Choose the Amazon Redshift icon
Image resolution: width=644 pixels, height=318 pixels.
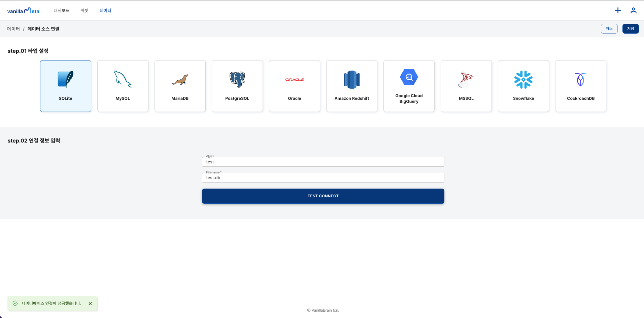click(x=352, y=80)
